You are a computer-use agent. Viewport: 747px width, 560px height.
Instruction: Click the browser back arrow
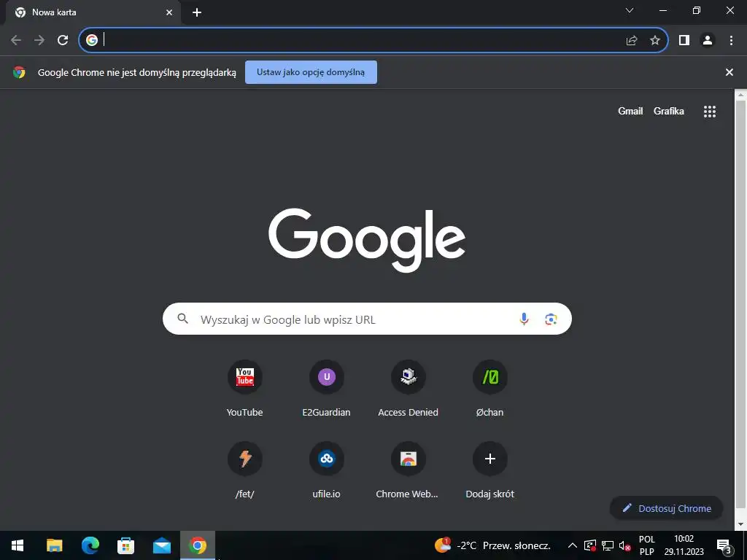pyautogui.click(x=16, y=41)
